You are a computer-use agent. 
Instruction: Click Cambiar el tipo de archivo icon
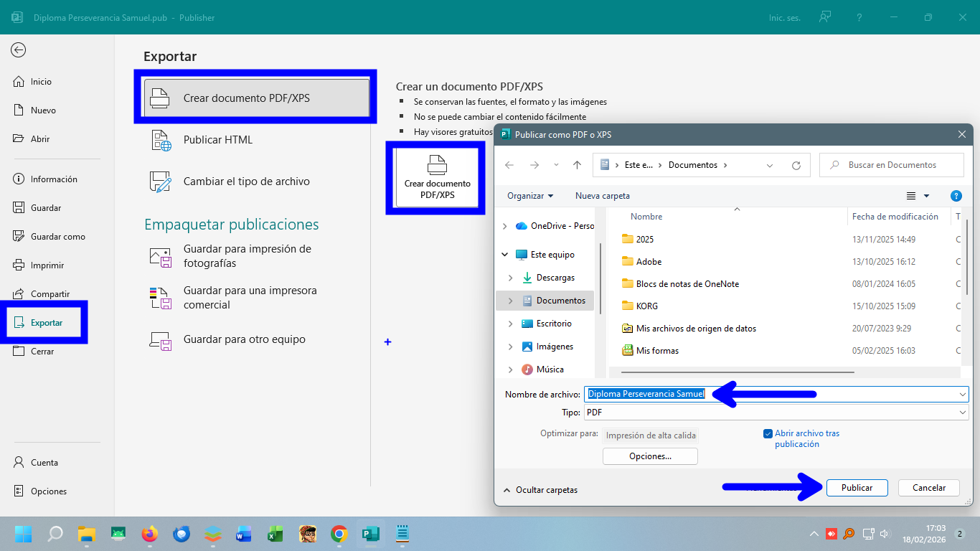(x=161, y=182)
